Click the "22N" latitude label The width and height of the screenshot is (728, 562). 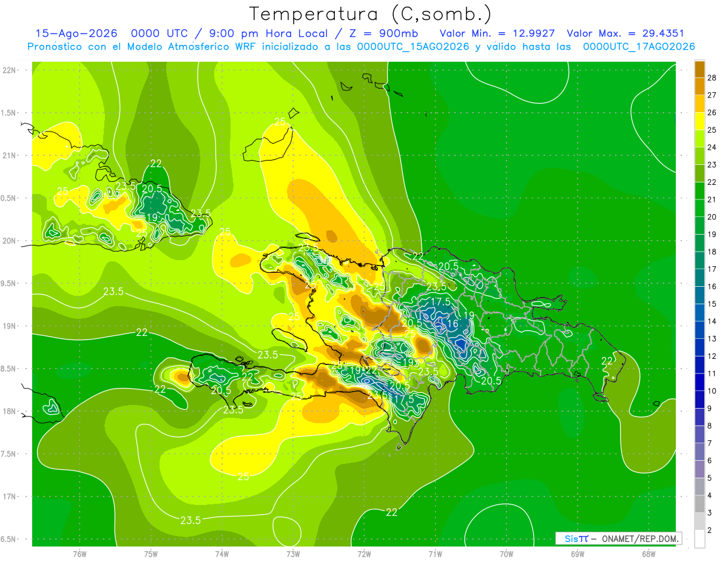coord(10,70)
